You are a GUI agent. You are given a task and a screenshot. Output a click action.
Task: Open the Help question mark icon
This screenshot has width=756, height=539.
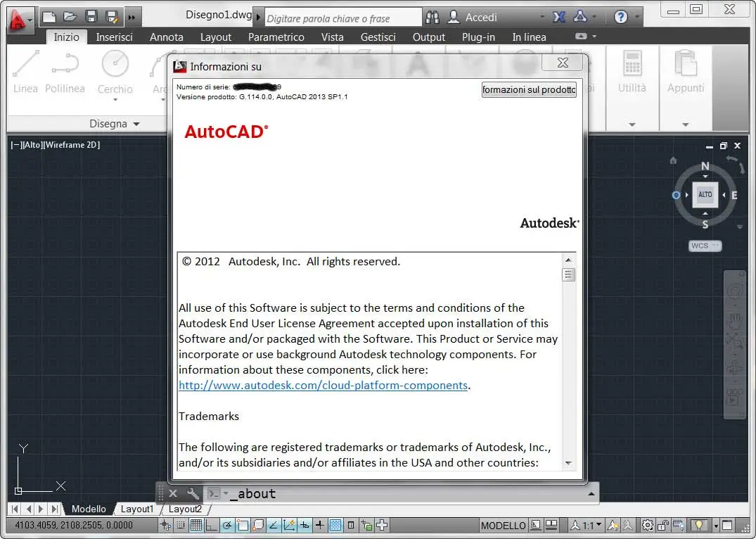(620, 18)
